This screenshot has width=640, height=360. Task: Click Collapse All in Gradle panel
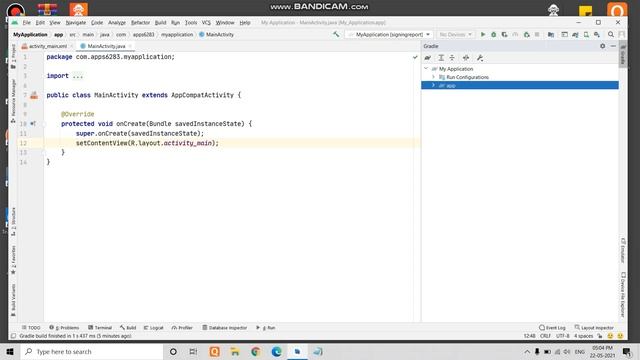[x=452, y=58]
